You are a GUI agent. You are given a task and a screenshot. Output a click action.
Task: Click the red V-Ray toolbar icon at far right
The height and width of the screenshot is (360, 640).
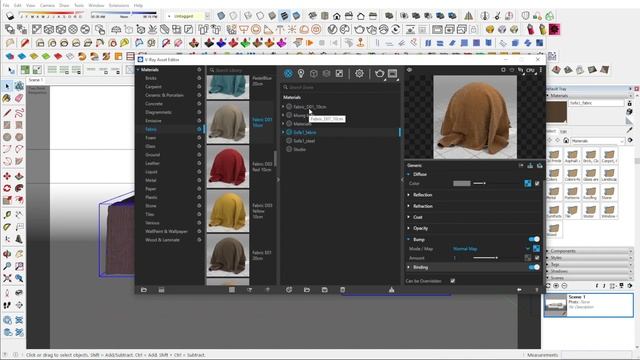(x=554, y=29)
